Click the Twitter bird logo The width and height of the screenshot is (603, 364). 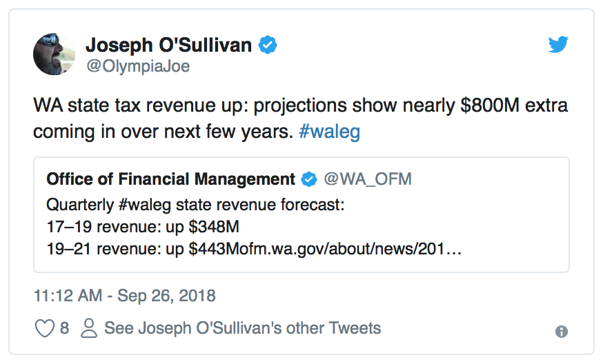pos(558,45)
